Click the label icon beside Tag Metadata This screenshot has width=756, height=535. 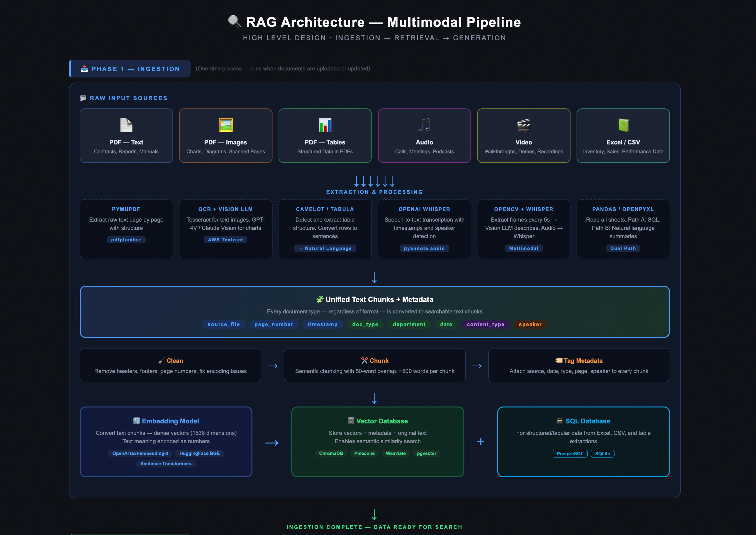pos(559,360)
